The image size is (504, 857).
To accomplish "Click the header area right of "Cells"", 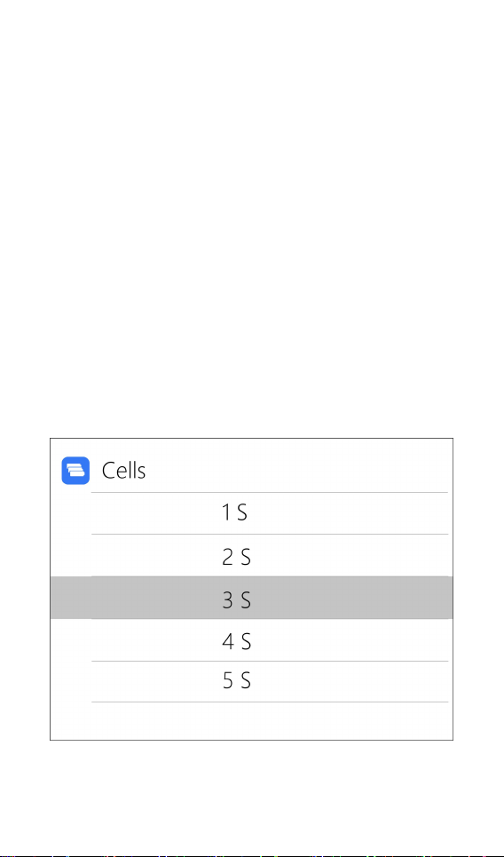I will (x=299, y=471).
